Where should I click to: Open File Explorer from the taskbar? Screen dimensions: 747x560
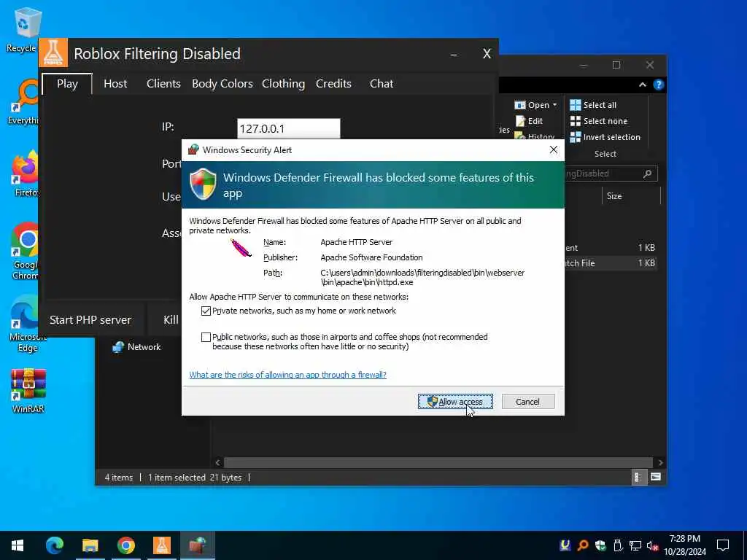point(90,545)
